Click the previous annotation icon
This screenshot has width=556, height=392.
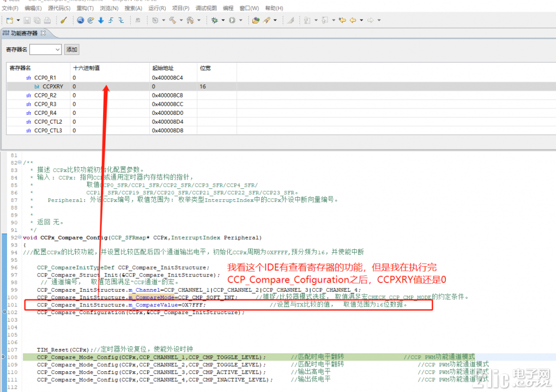point(325,21)
